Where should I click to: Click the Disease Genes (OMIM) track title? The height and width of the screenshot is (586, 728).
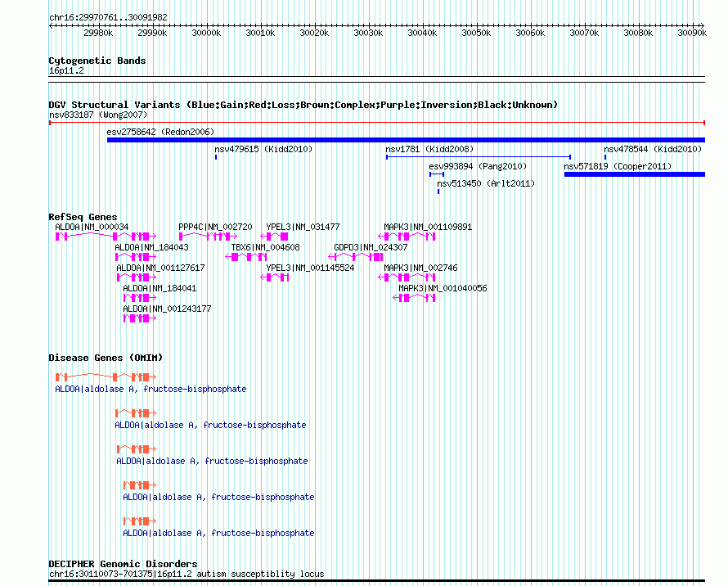click(106, 358)
